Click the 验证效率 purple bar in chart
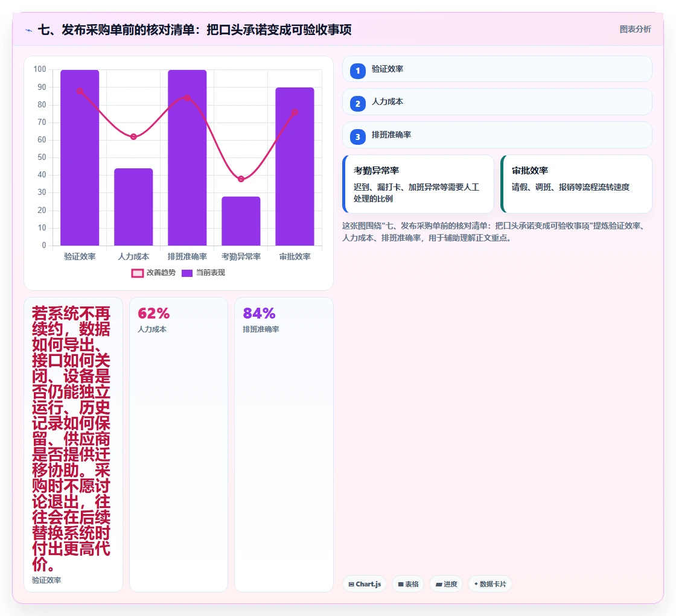 coord(80,158)
